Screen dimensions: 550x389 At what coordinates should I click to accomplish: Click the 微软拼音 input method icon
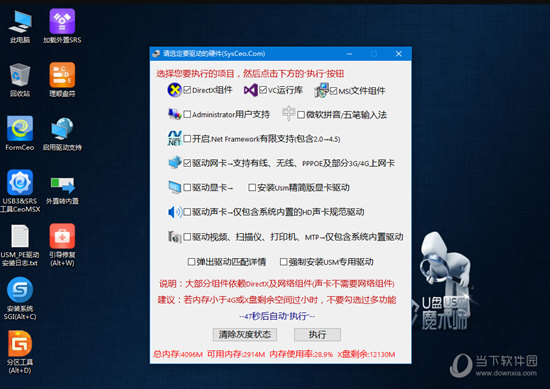288,113
